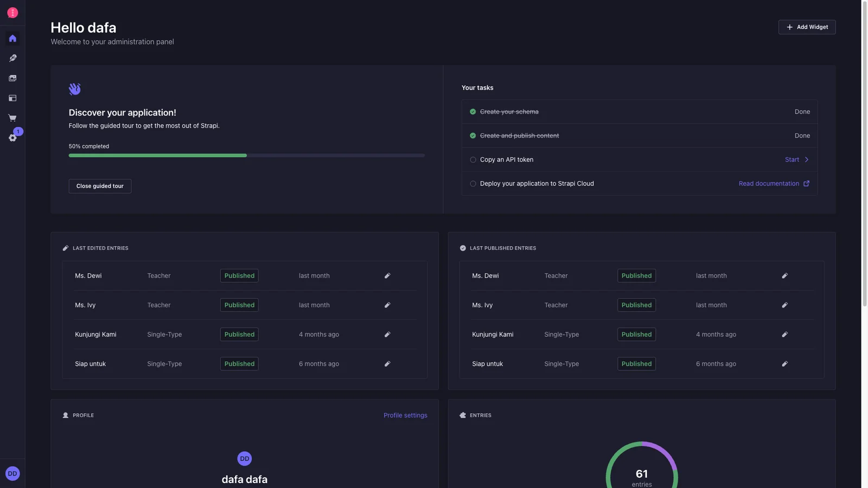868x488 pixels.
Task: Click the chevron arrow next to Start
Action: click(807, 159)
